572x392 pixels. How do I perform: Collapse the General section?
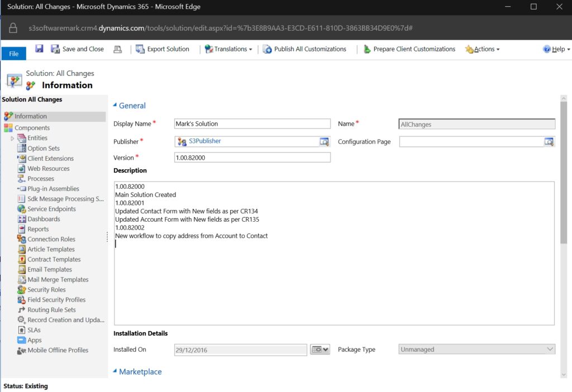(x=116, y=106)
